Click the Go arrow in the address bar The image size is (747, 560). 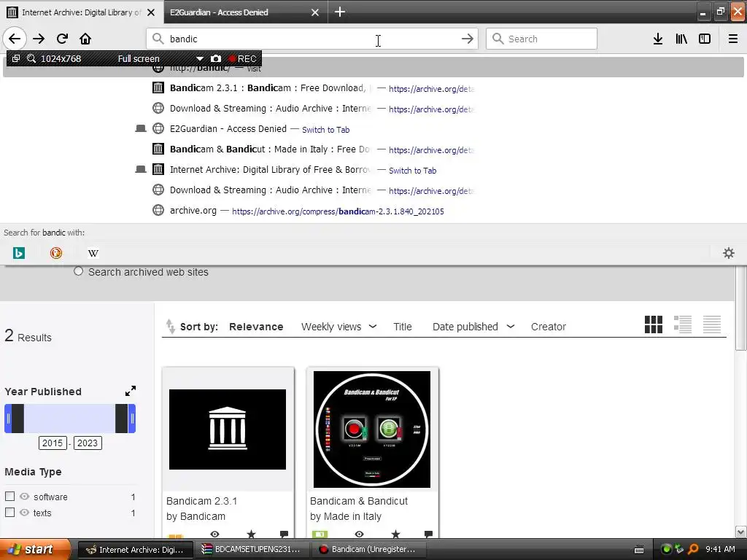468,39
